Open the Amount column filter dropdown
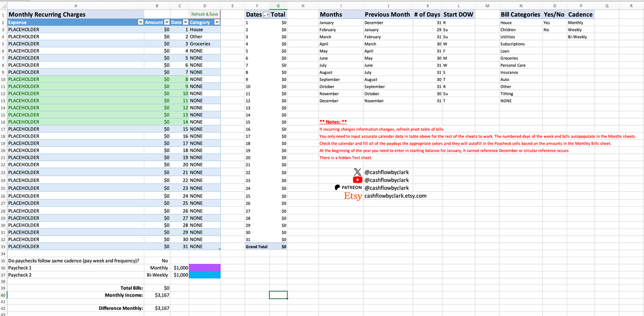Viewport: 644px width, 316px height. [x=167, y=23]
